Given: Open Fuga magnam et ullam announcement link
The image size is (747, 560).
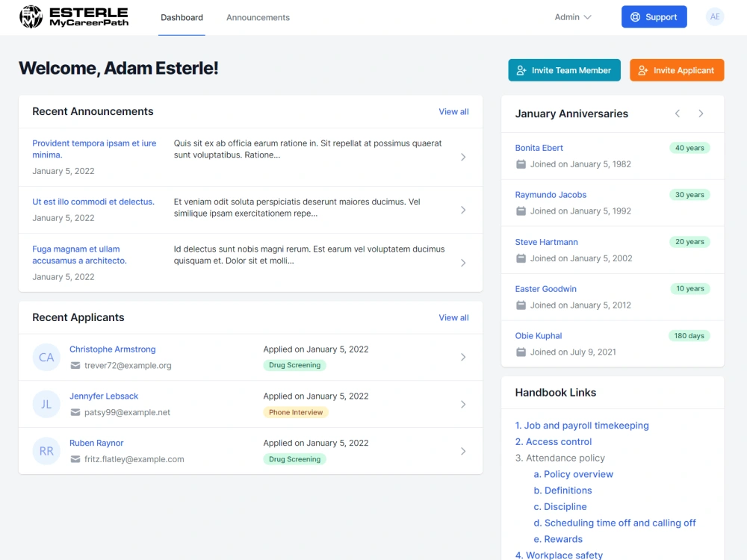Looking at the screenshot, I should [80, 255].
